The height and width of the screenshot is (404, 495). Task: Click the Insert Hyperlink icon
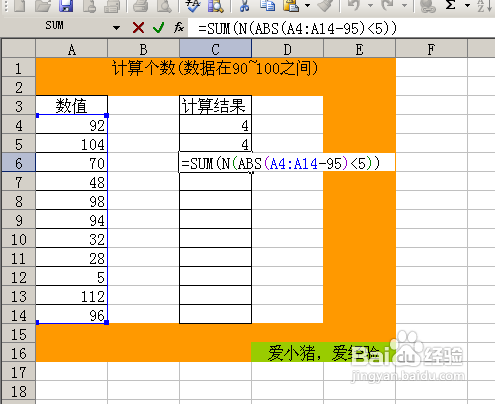[428, 5]
